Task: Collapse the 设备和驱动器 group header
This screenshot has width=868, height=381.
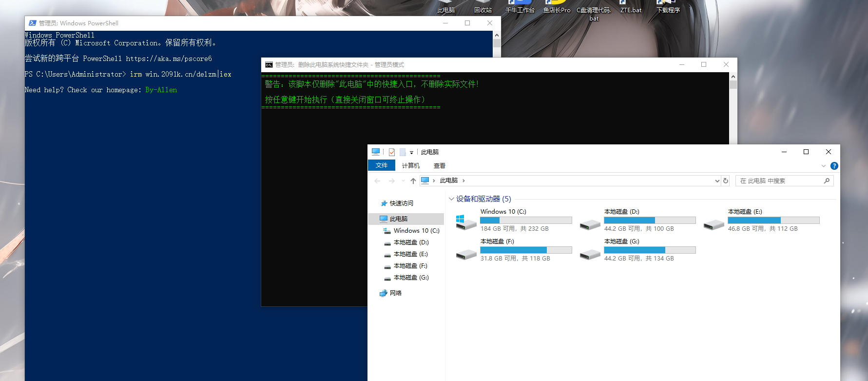Action: pos(451,199)
